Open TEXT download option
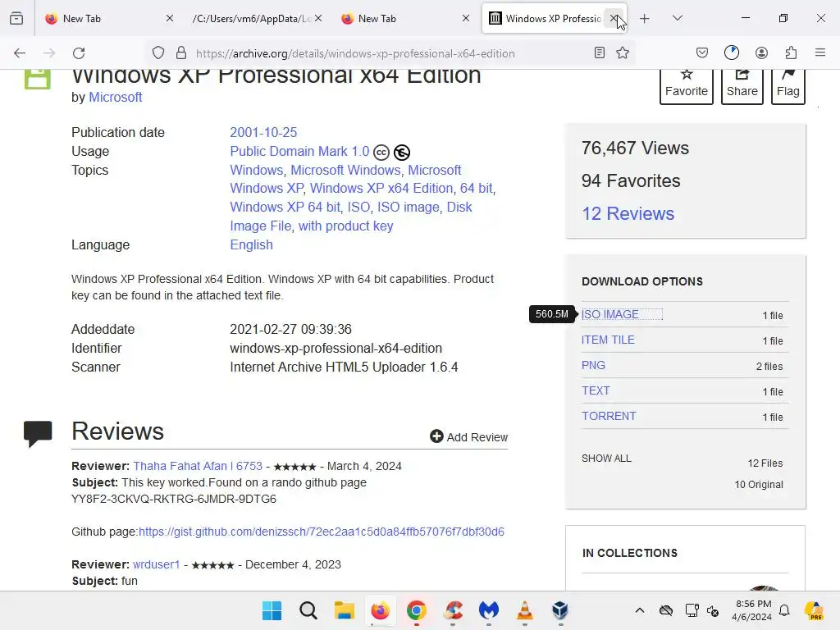840x630 pixels. click(596, 390)
